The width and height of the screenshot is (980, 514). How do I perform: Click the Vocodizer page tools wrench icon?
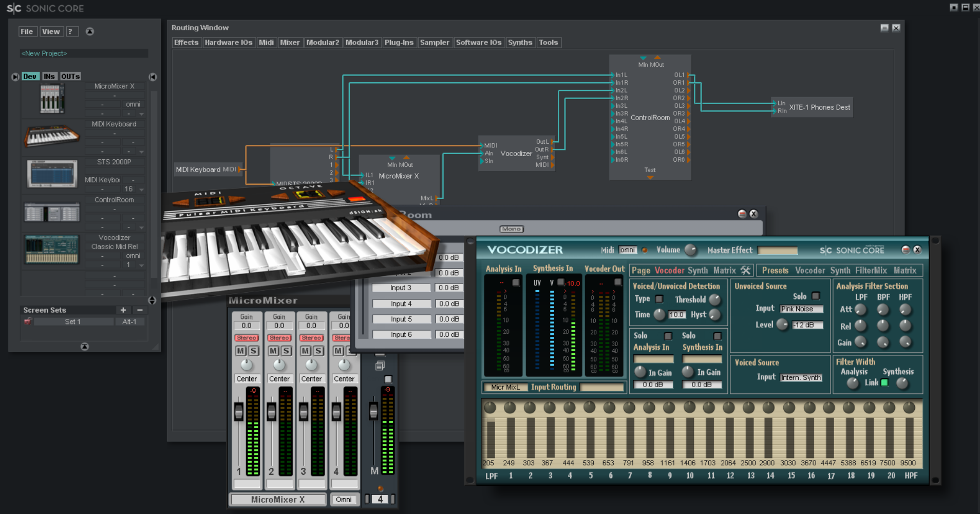(745, 270)
